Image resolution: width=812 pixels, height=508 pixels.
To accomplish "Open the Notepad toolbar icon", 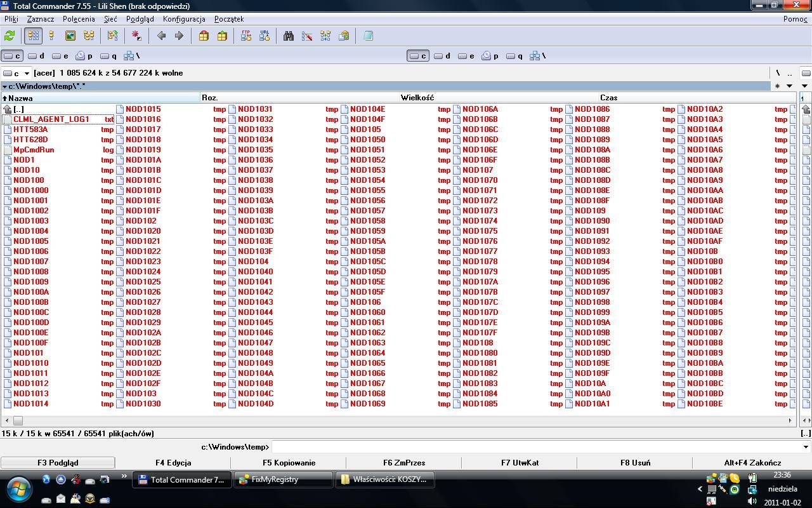I will 368,36.
